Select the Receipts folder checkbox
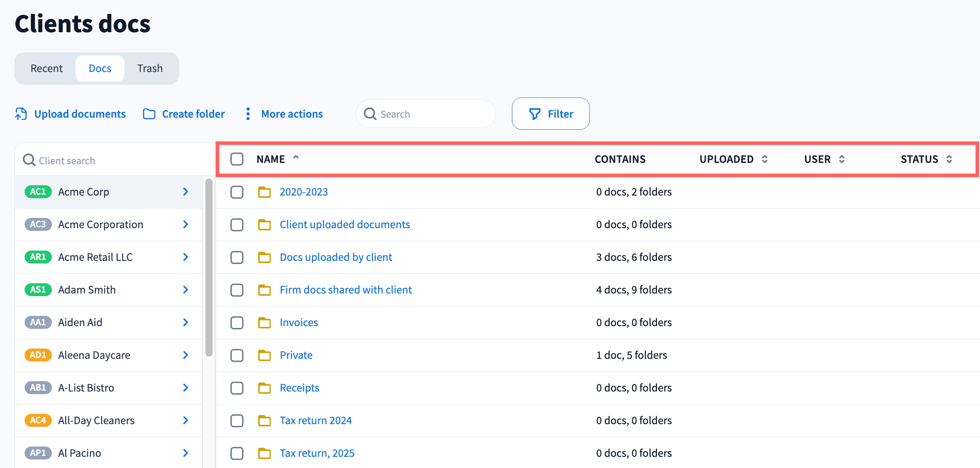Image resolution: width=980 pixels, height=468 pixels. pos(237,388)
